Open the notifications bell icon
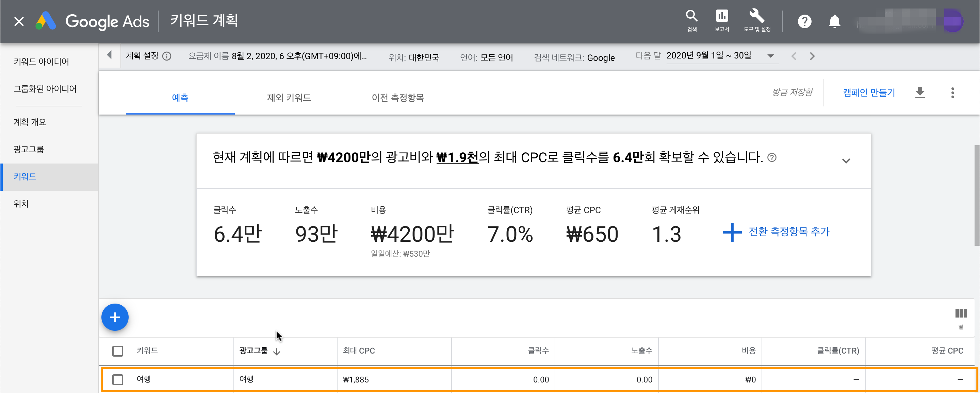This screenshot has height=393, width=980. coord(834,22)
